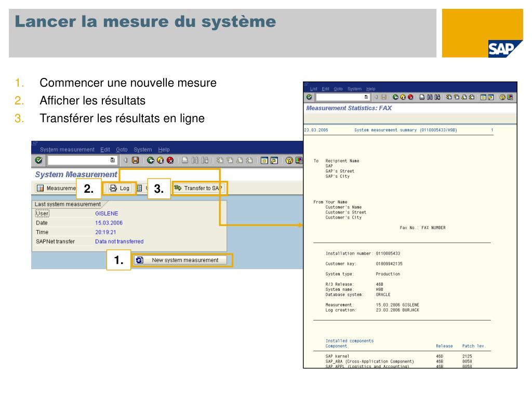Image resolution: width=532 pixels, height=399 pixels.
Task: Select the Last system measurement tab header
Action: pos(68,204)
